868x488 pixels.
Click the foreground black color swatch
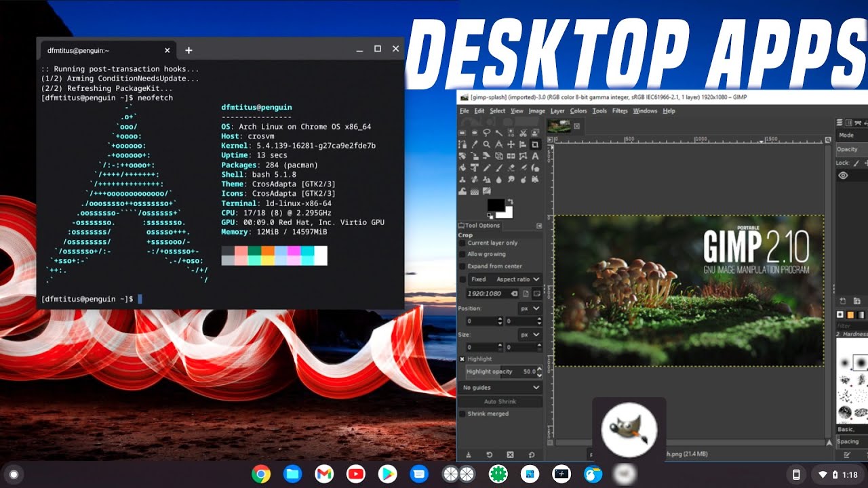[x=496, y=205]
